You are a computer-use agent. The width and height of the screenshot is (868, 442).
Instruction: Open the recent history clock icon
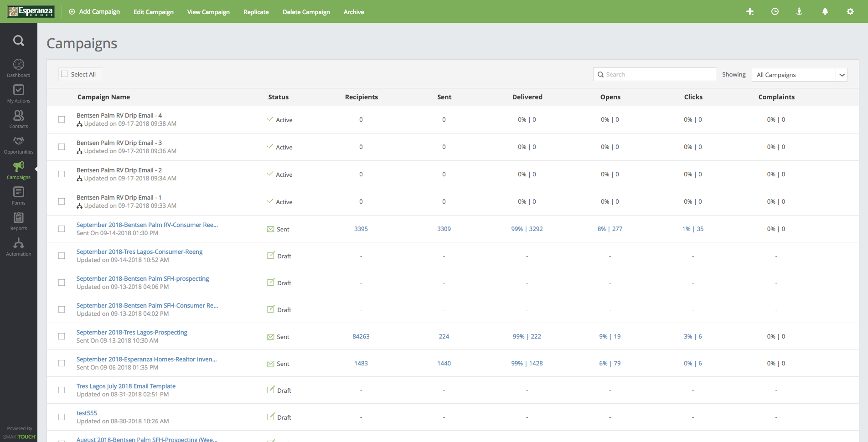[775, 12]
